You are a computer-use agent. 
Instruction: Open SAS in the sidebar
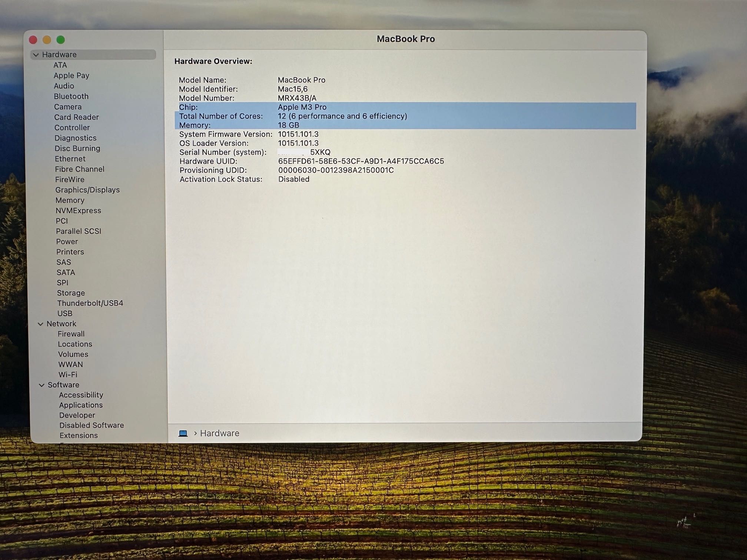point(64,262)
